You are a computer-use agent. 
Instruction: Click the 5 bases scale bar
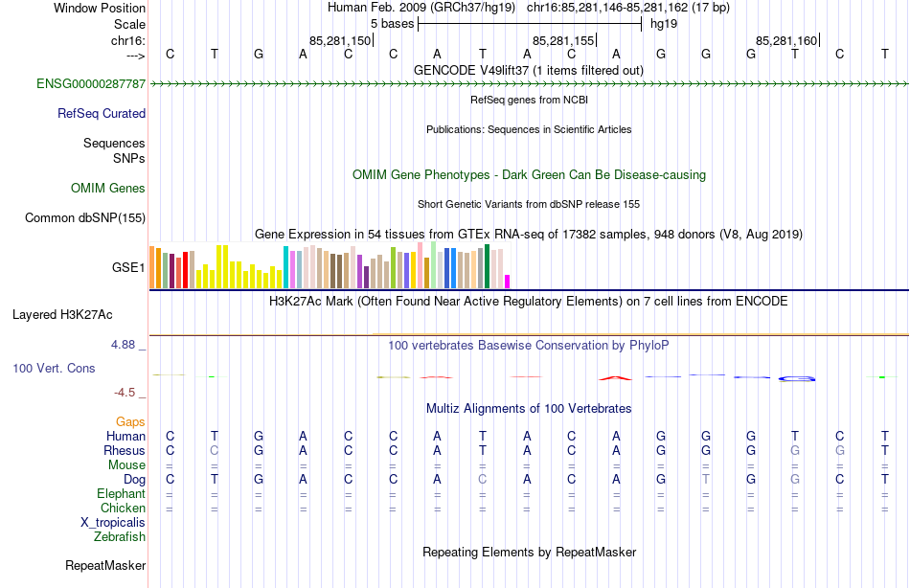click(x=530, y=24)
